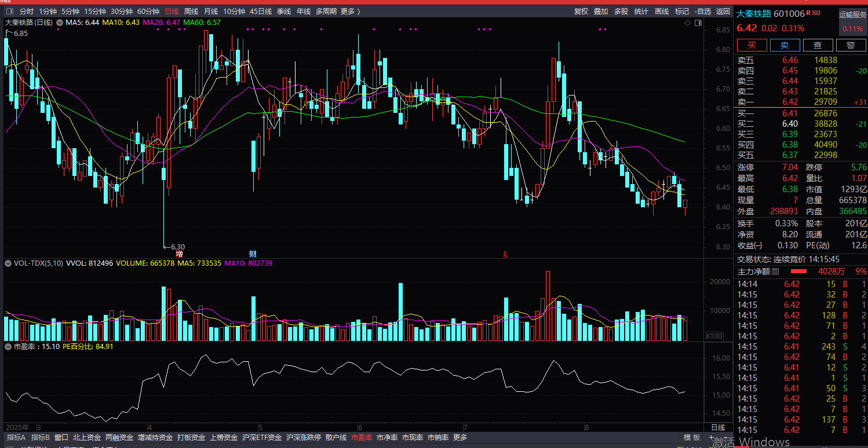Click the red '$' marker on the timeline
This screenshot has width=868, height=448.
505,254
